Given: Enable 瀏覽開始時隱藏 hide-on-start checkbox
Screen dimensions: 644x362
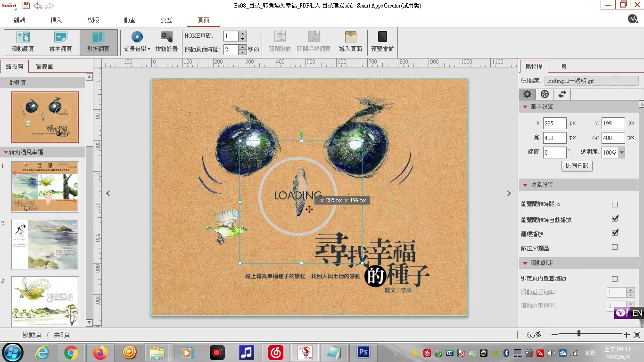Looking at the screenshot, I should coord(615,204).
